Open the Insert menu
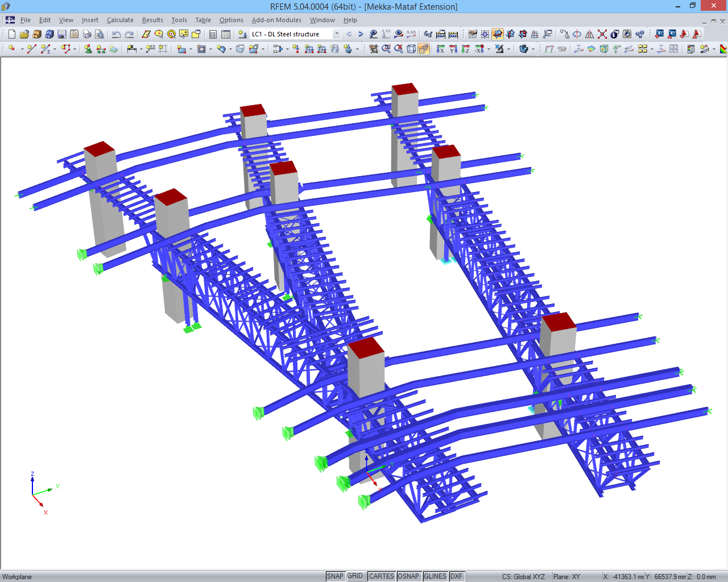Viewport: 728px width, 582px height. coord(90,20)
